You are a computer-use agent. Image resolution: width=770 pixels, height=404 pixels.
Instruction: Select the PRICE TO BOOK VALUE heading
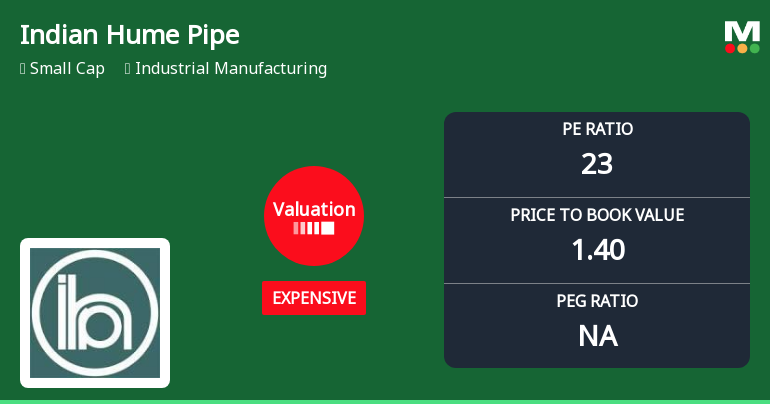coord(597,215)
